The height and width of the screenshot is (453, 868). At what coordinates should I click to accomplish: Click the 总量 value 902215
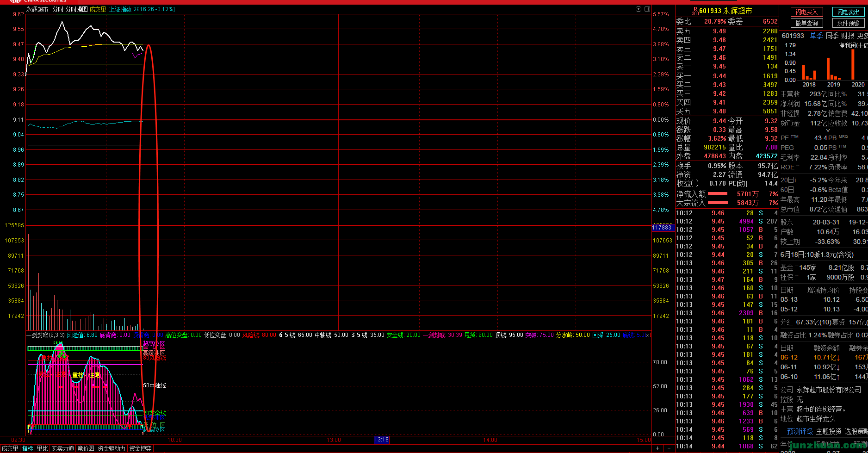click(x=715, y=147)
